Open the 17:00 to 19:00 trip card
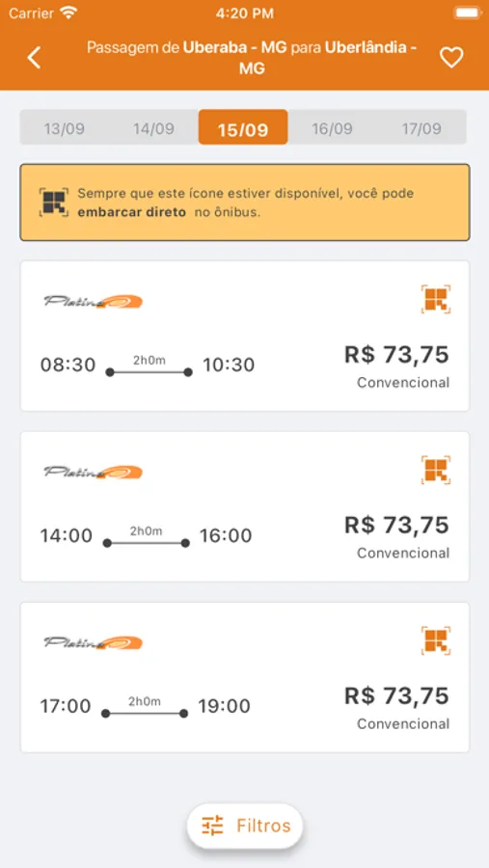 [x=245, y=677]
